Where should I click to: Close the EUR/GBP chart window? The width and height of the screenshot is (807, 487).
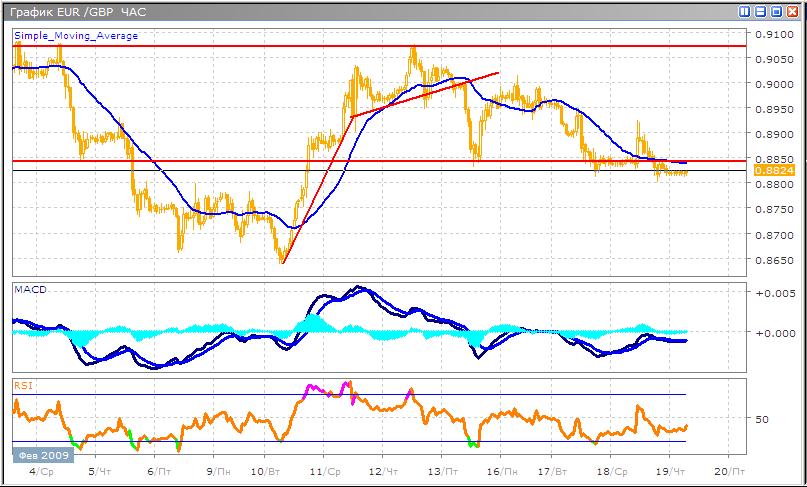point(791,12)
